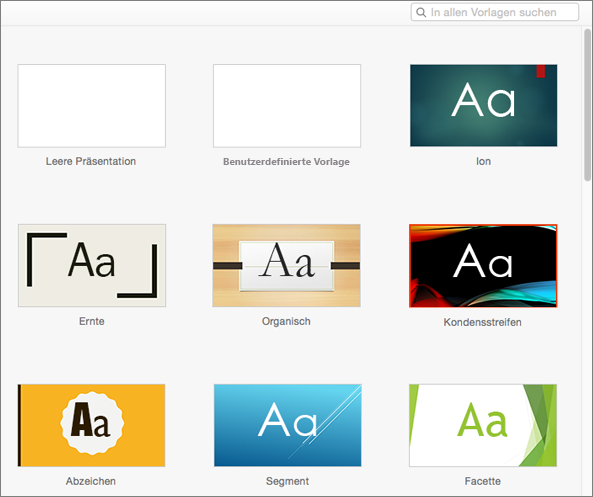Image resolution: width=593 pixels, height=497 pixels.
Task: Pick the Ion theme thumbnail
Action: 483,106
